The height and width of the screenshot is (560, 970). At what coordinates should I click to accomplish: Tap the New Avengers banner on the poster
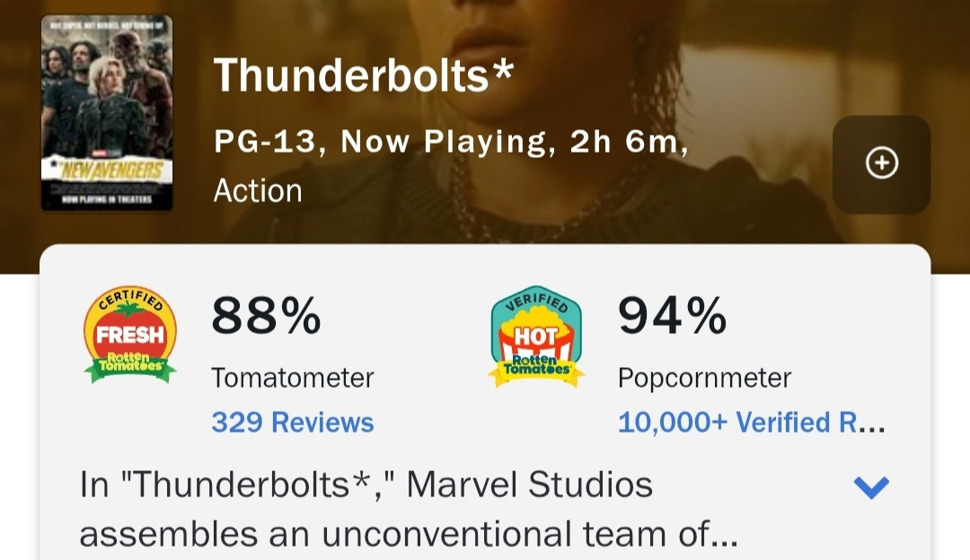pyautogui.click(x=107, y=171)
